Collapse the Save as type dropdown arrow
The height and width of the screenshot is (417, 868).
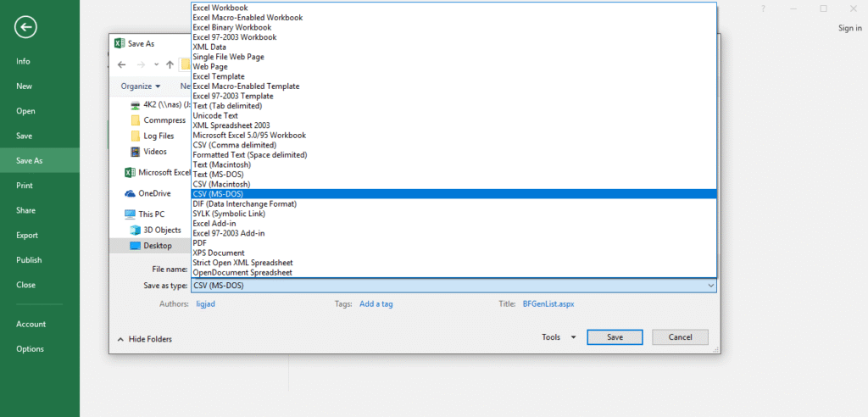tap(709, 286)
